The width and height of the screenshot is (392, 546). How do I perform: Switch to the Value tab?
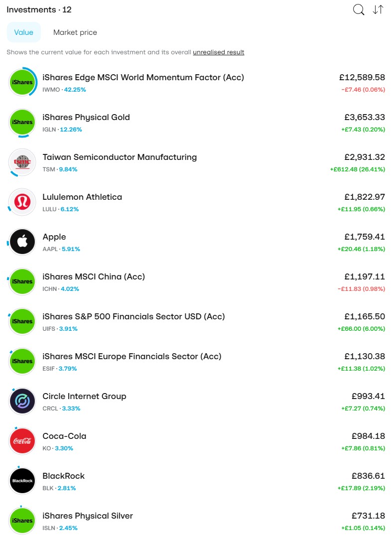(x=24, y=32)
